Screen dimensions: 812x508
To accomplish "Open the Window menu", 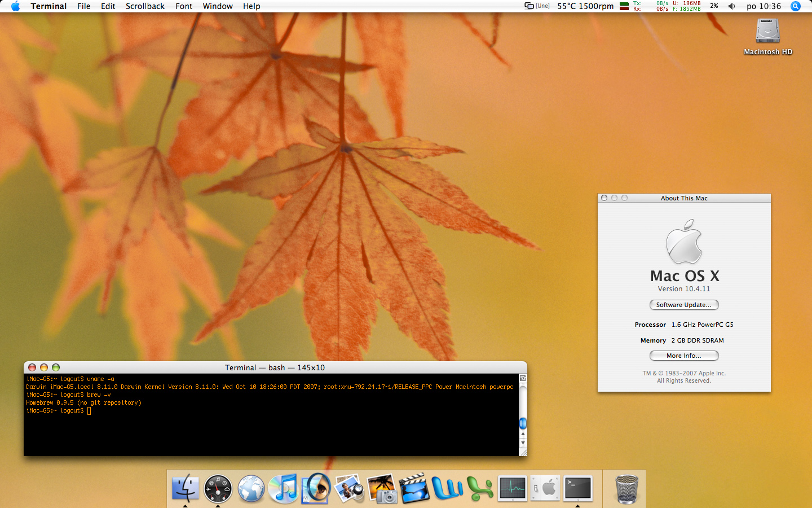I will (218, 6).
